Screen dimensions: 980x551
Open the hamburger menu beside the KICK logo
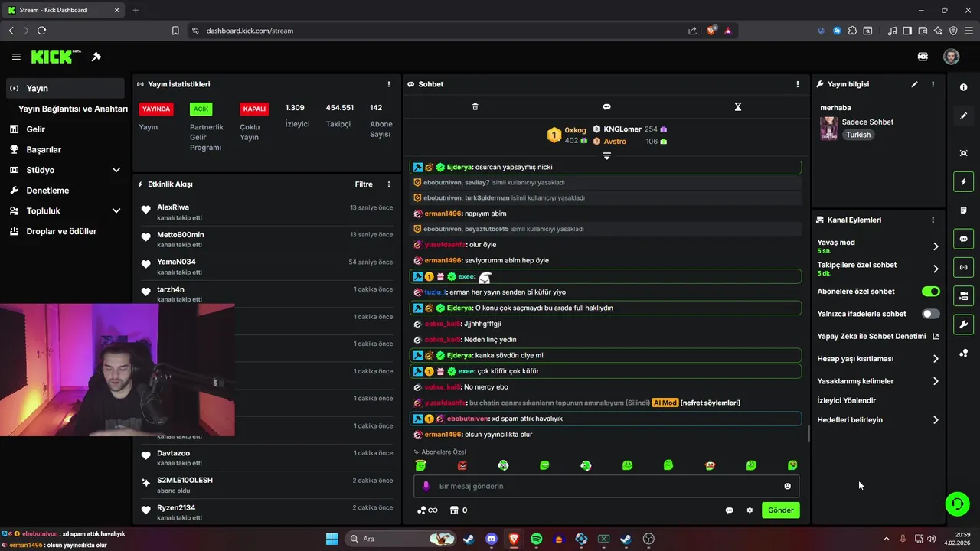tap(16, 57)
